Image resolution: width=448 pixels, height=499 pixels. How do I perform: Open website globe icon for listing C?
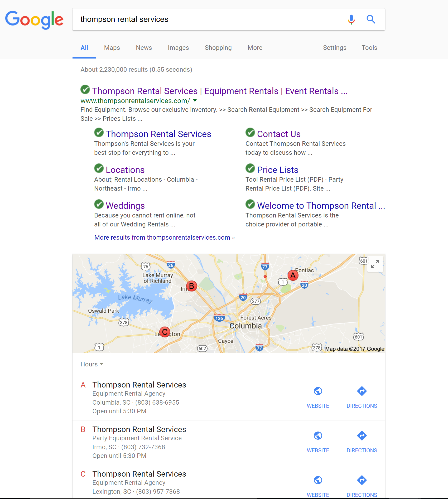pyautogui.click(x=318, y=480)
